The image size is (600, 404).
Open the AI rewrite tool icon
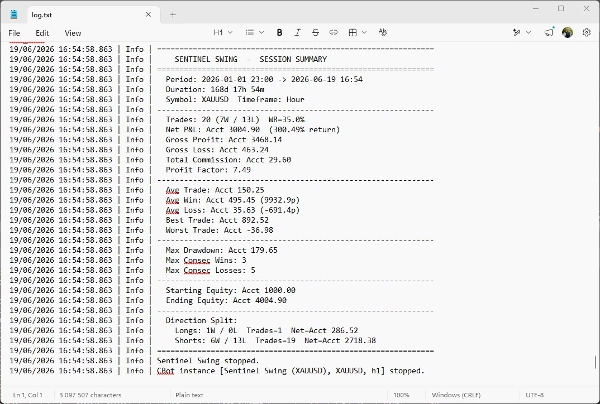pyautogui.click(x=517, y=33)
